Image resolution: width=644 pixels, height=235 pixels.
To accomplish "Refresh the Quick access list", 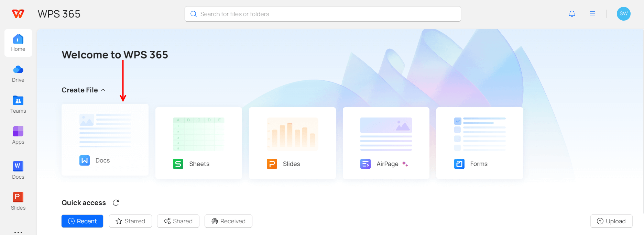I will (116, 203).
